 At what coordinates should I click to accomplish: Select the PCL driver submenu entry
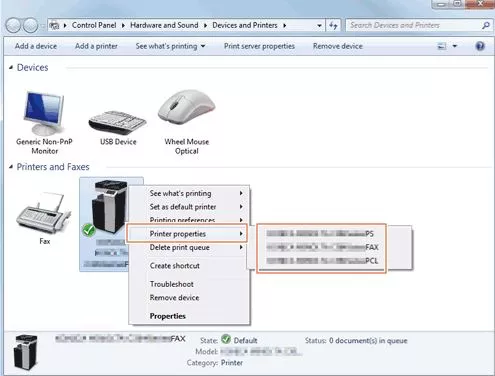pyautogui.click(x=321, y=261)
